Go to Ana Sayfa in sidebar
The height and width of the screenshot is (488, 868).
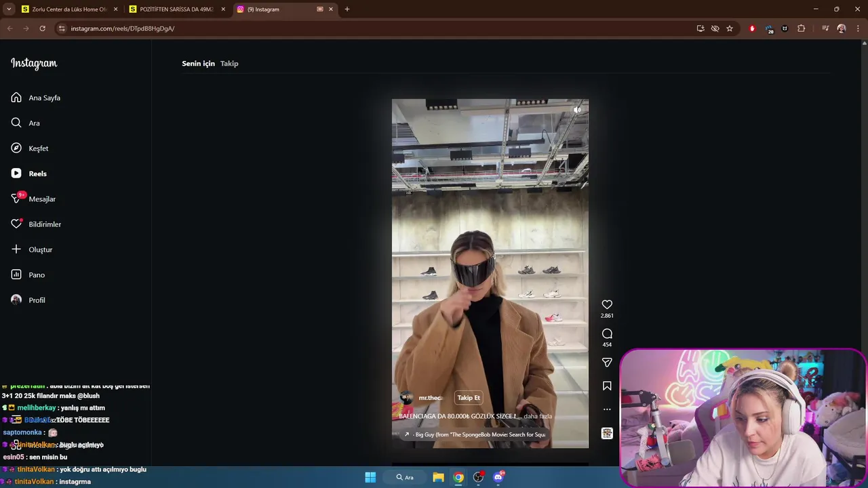click(x=36, y=98)
